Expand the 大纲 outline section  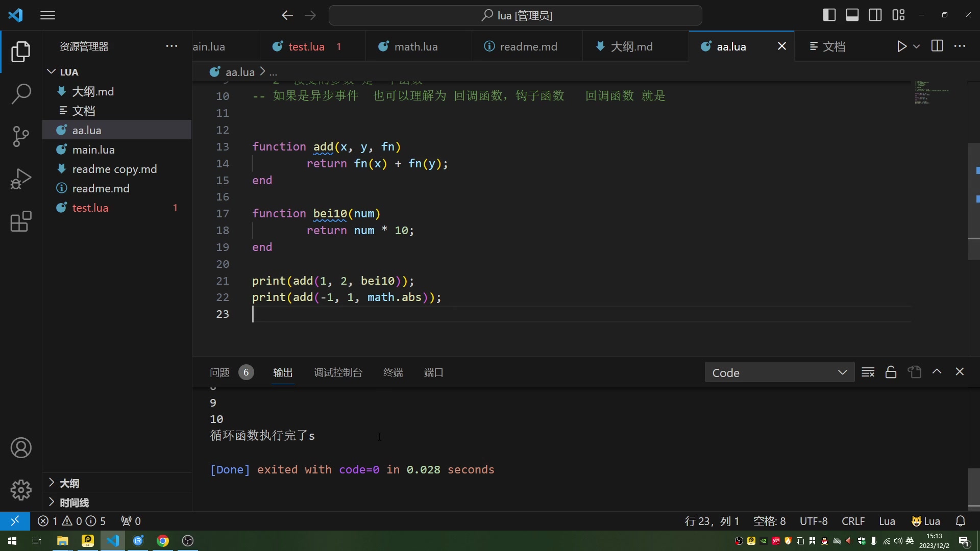[117, 483]
